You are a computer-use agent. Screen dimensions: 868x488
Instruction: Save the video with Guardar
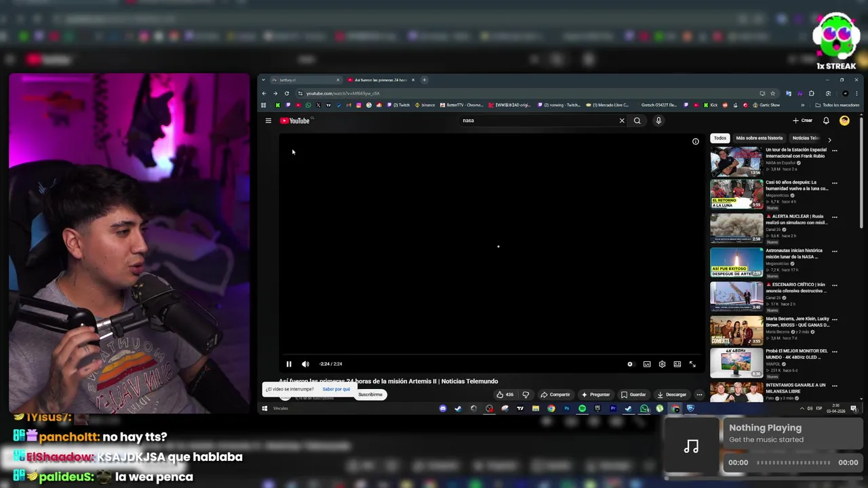(x=633, y=394)
